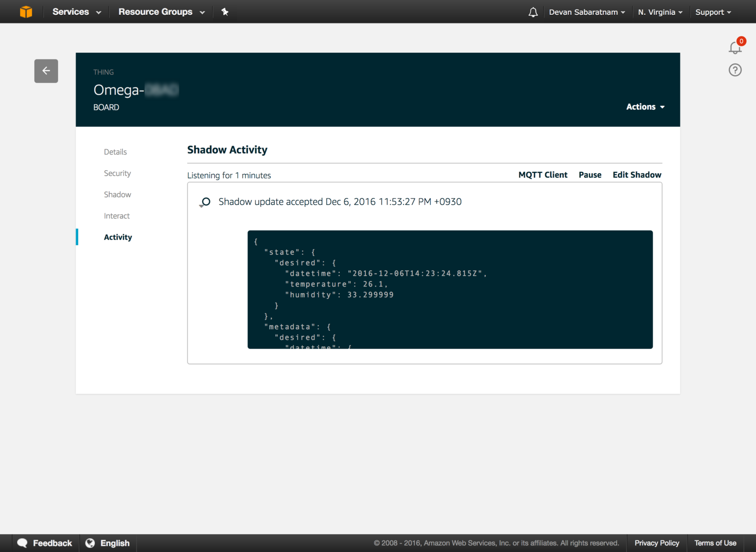756x552 pixels.
Task: Click the pin shortcuts icon in the navbar
Action: tap(225, 12)
